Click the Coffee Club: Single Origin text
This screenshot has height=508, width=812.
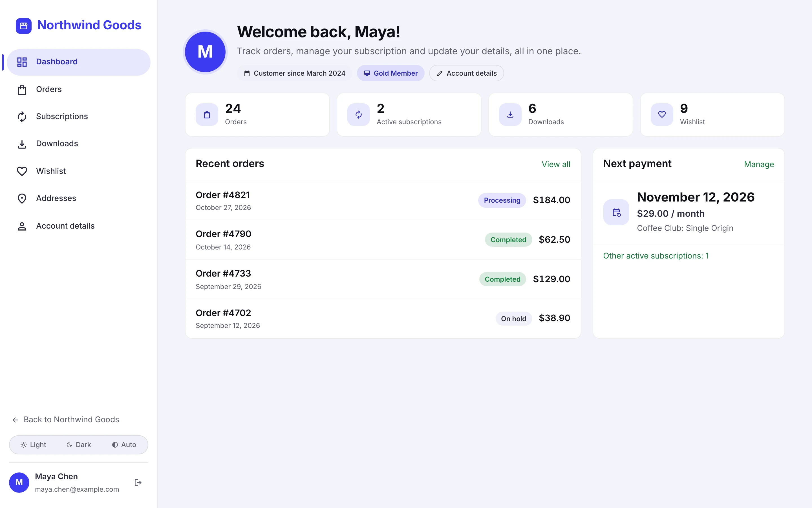pyautogui.click(x=685, y=228)
